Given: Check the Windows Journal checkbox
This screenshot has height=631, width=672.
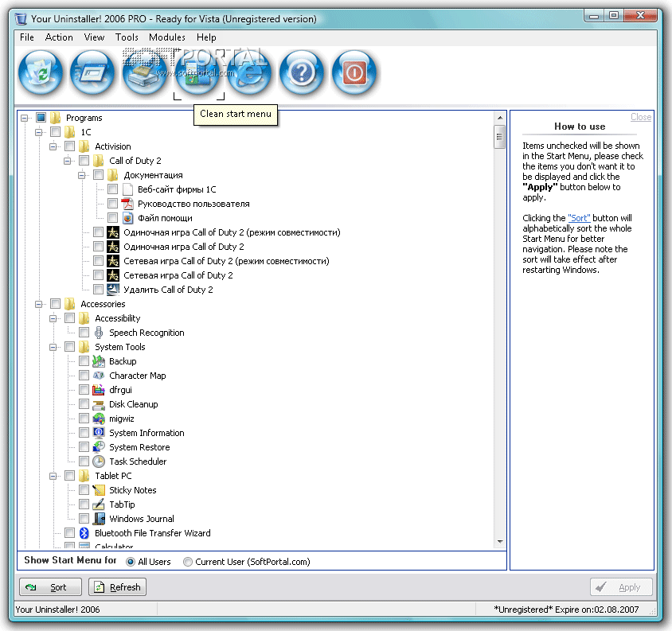Looking at the screenshot, I should click(84, 519).
